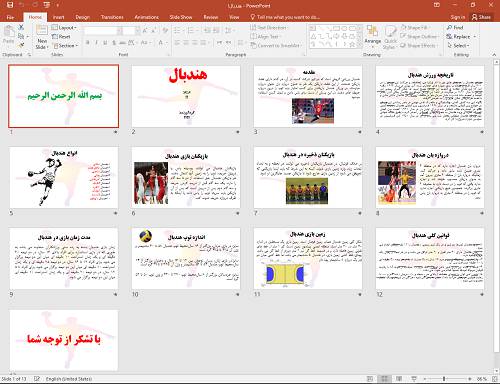The height and width of the screenshot is (384, 500).
Task: Decrease font size icon
Action: (x=153, y=31)
